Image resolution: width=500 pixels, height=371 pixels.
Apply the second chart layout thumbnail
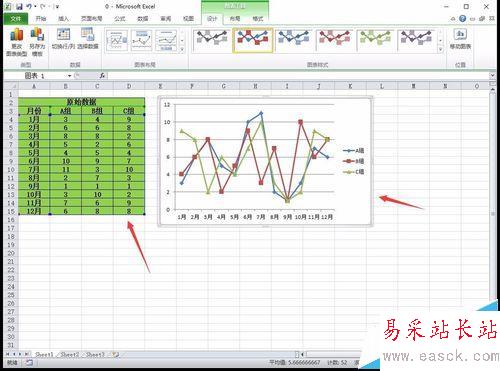(141, 41)
